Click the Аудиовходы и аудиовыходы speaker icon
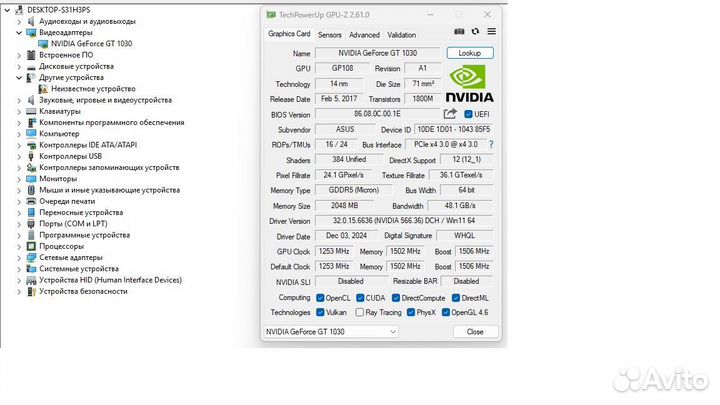Viewport: 720px width, 405px height. [x=31, y=21]
